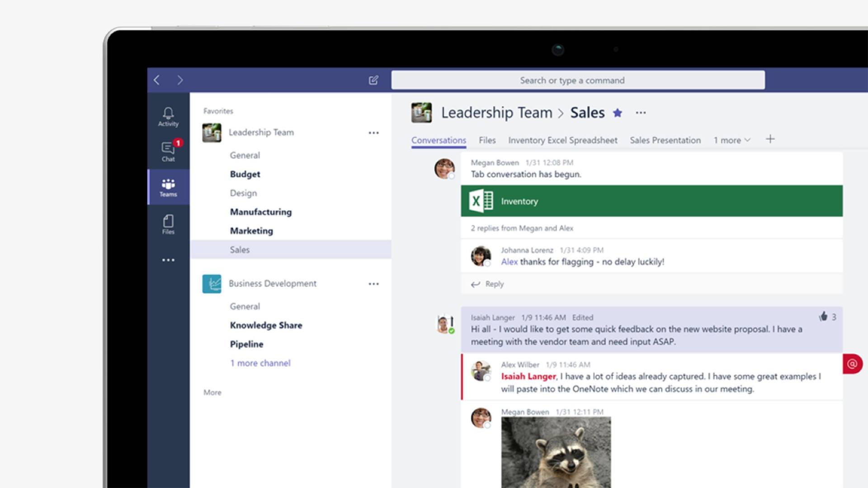Open the Sales Presentation tab
The image size is (868, 488).
pos(665,141)
